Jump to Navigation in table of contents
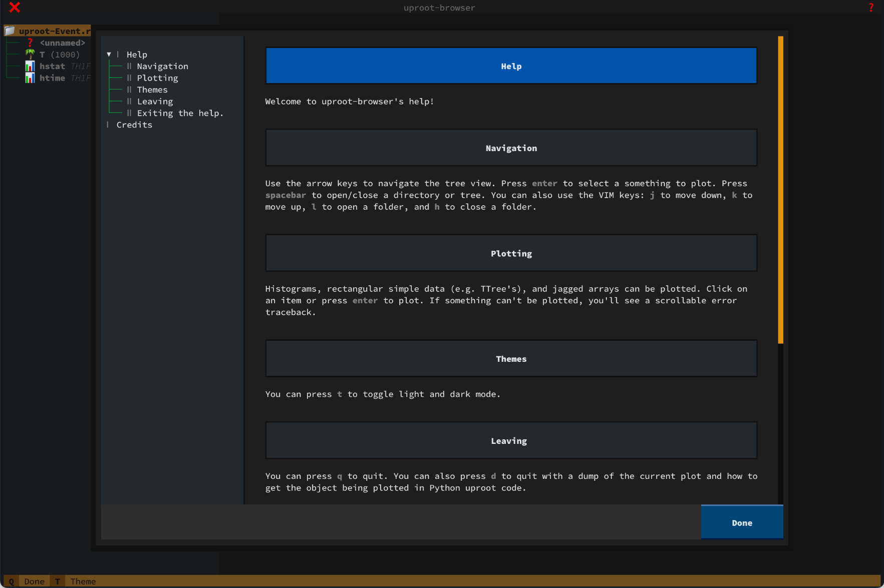884x588 pixels. (x=162, y=66)
